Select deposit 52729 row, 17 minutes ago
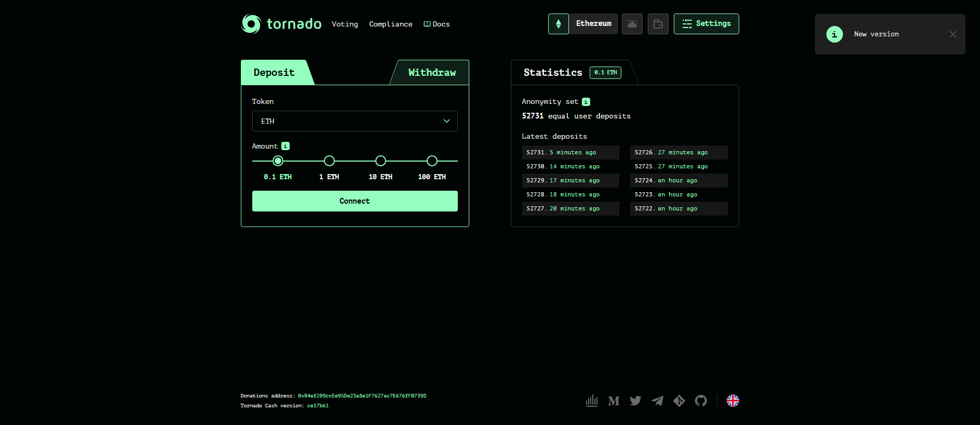This screenshot has height=425, width=980. (570, 180)
